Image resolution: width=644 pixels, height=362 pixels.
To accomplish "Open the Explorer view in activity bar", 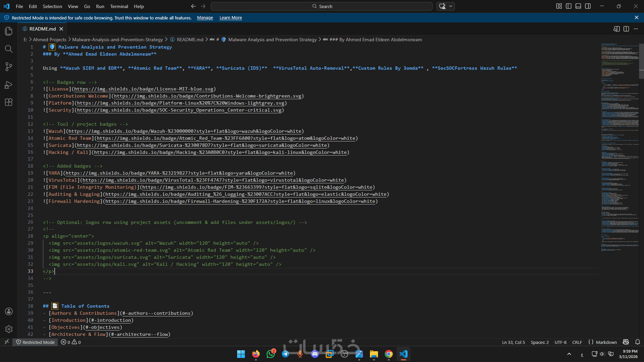I will point(9,31).
